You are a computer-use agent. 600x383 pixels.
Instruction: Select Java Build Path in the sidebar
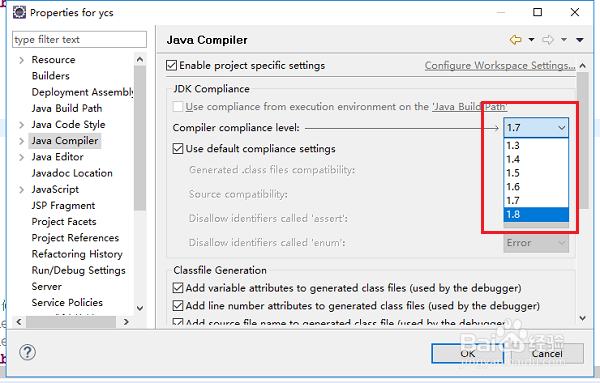click(67, 108)
